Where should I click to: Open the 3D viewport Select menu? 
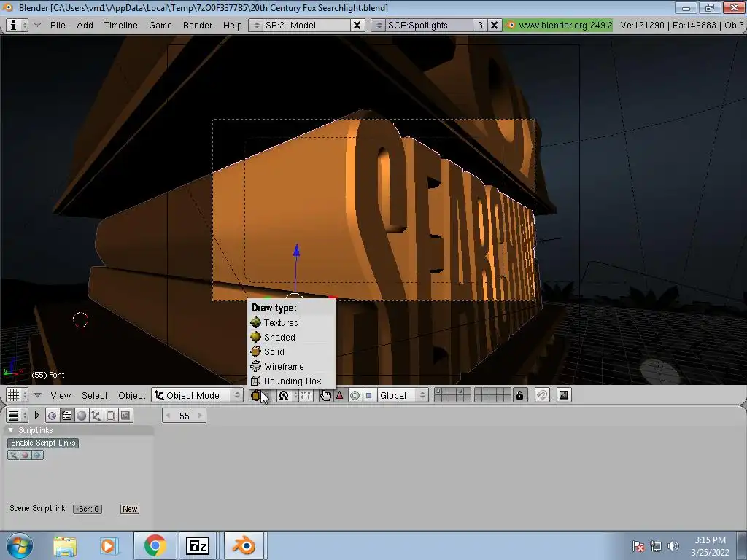(x=94, y=396)
